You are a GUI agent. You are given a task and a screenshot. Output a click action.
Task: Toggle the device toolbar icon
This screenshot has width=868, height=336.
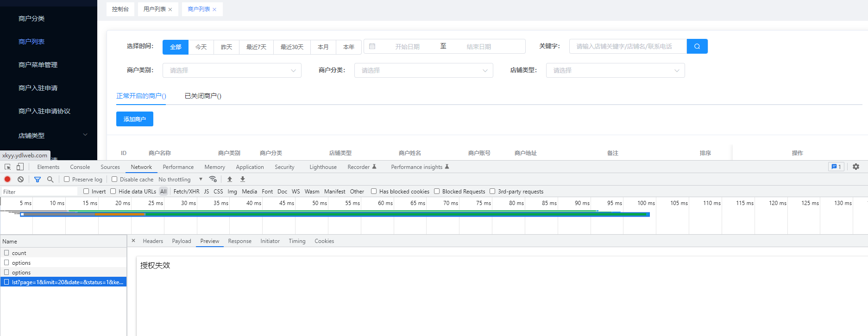[x=20, y=167]
